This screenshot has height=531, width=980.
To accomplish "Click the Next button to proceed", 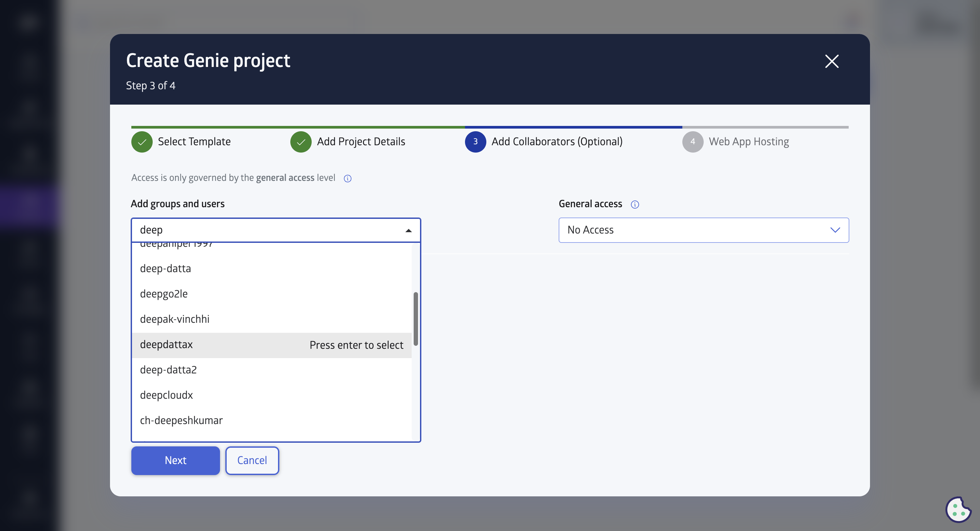I will tap(175, 460).
